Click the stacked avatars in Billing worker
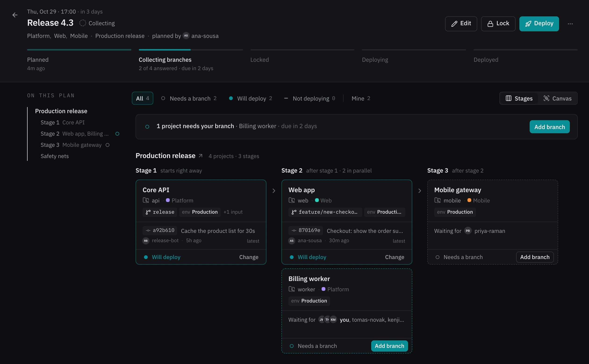Image resolution: width=589 pixels, height=364 pixels. click(327, 319)
